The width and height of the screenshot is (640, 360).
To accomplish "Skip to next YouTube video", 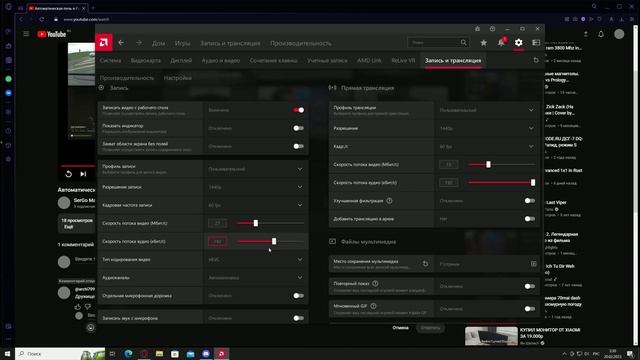I will point(83,174).
